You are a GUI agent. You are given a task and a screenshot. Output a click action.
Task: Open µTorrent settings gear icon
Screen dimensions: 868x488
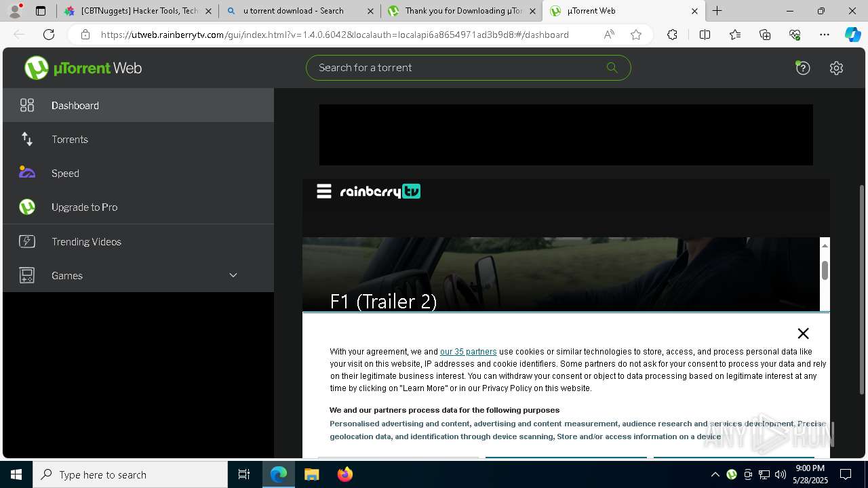[836, 68]
